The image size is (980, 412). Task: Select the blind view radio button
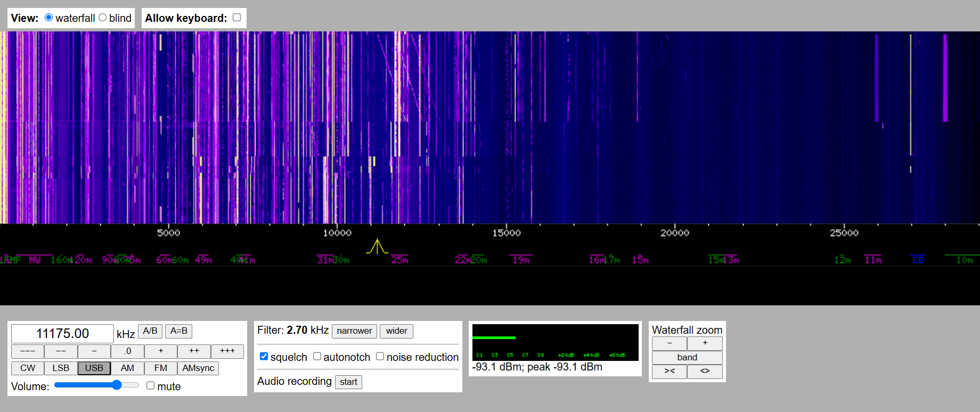[102, 18]
